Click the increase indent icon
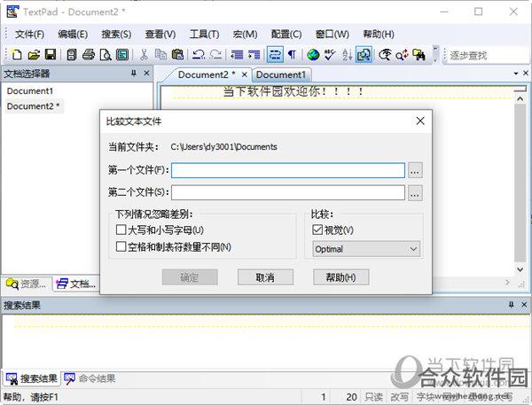532x405 pixels. [x=254, y=55]
